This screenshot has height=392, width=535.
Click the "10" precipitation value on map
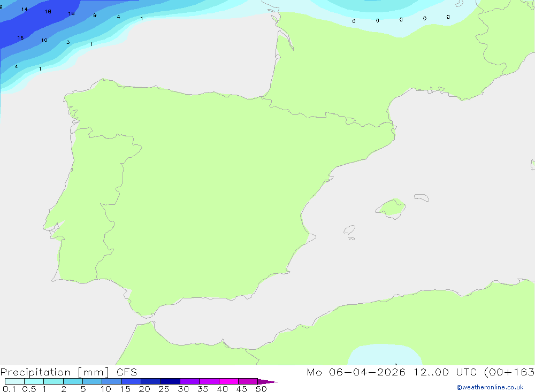coord(44,40)
